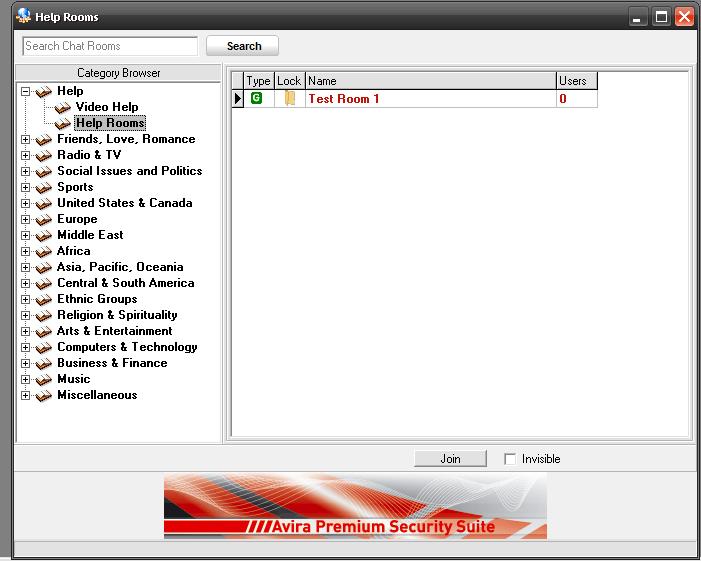
Task: Expand the Computers & Technology category
Action: pyautogui.click(x=25, y=347)
